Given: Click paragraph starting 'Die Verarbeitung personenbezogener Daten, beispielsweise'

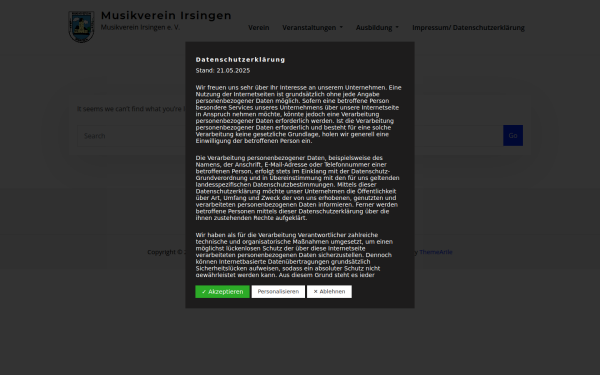Looking at the screenshot, I should click(x=297, y=188).
